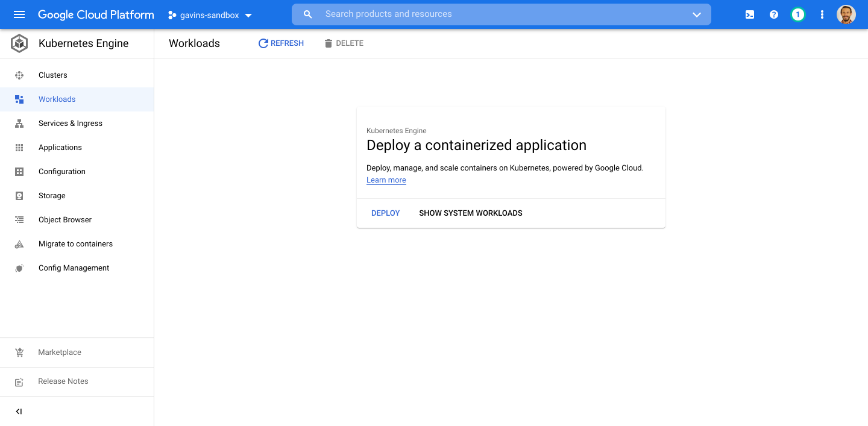Click the Config Management icon
The width and height of the screenshot is (868, 426).
pyautogui.click(x=19, y=268)
